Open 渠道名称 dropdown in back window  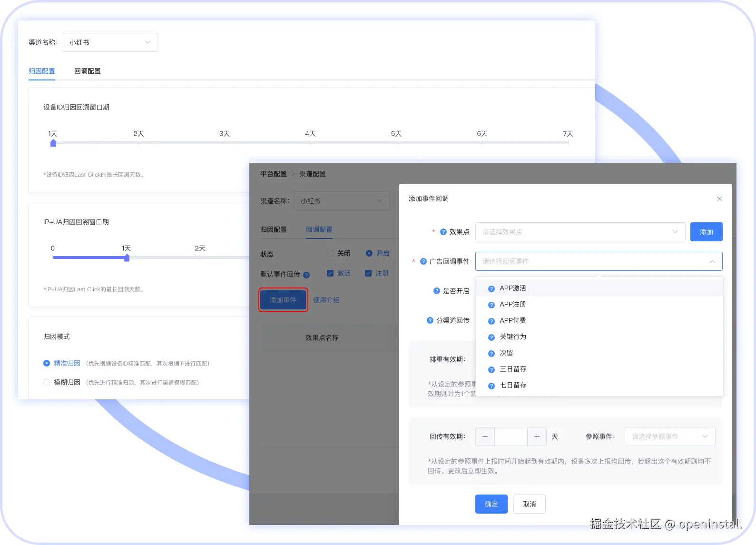pos(110,42)
